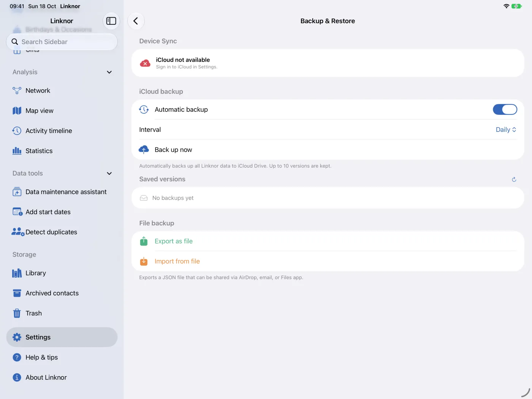Click the Library books icon
532x399 pixels.
click(17, 273)
